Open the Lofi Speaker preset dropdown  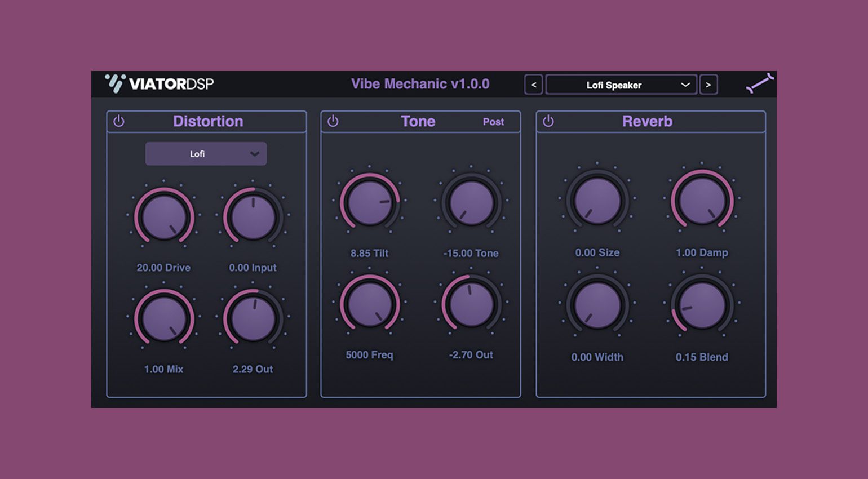click(621, 85)
